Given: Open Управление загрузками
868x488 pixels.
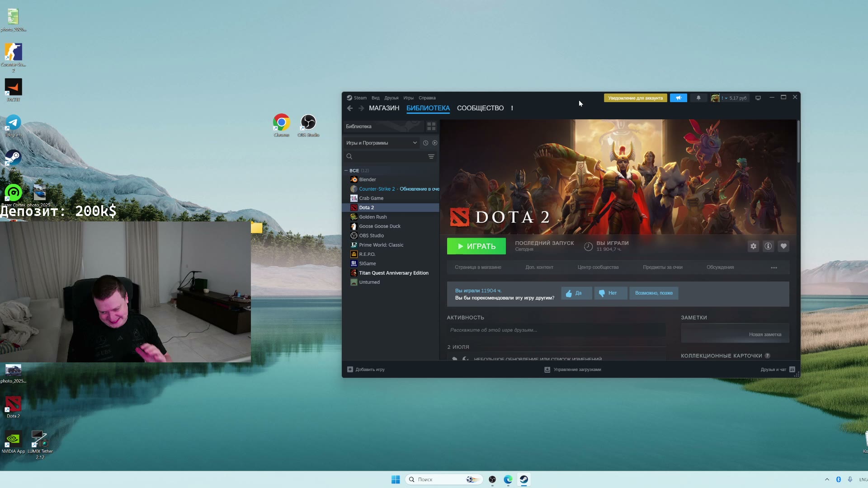Looking at the screenshot, I should click(x=573, y=370).
